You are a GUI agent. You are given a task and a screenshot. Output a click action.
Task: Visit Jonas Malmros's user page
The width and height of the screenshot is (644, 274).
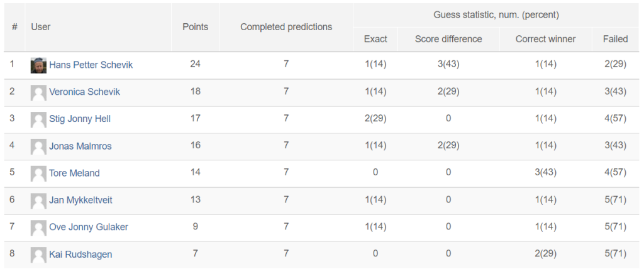(x=80, y=146)
